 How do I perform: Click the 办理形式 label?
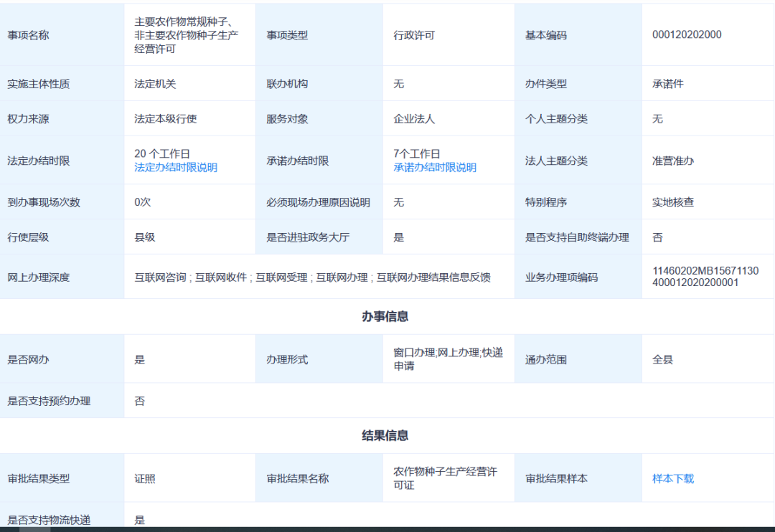pyautogui.click(x=287, y=360)
